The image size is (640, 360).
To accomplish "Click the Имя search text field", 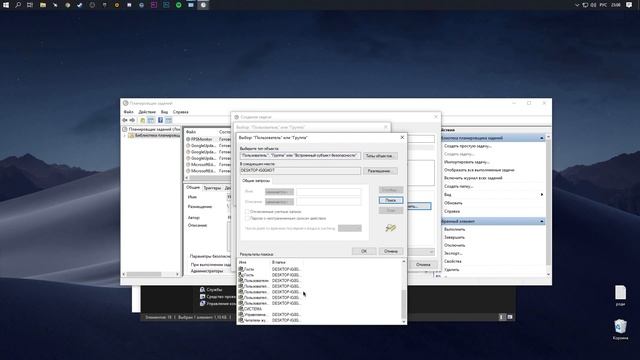I will click(329, 191).
